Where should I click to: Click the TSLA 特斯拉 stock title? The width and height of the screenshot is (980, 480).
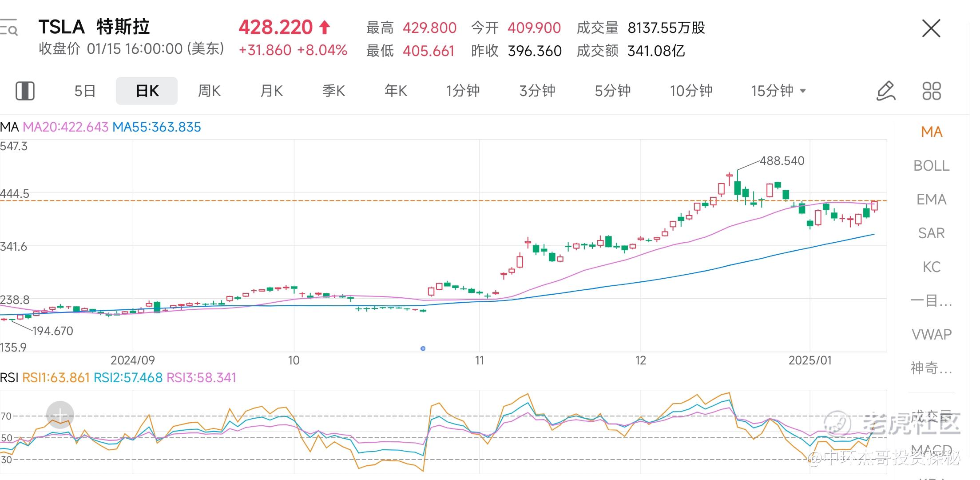coord(94,27)
